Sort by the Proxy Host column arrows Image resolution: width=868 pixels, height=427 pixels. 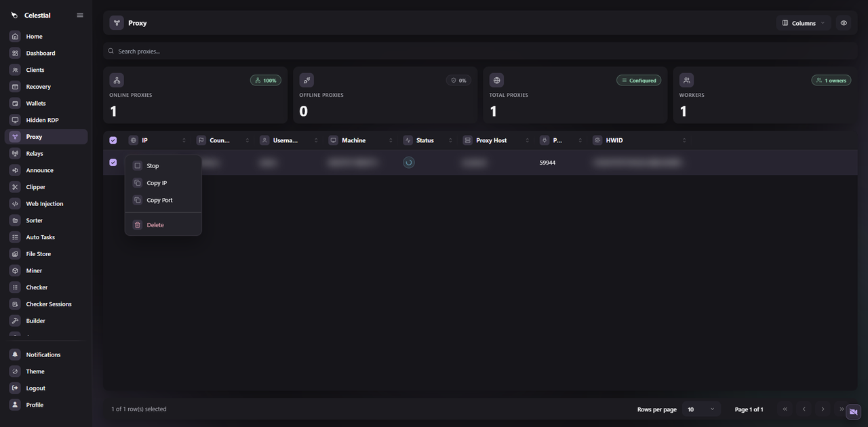[x=527, y=140]
